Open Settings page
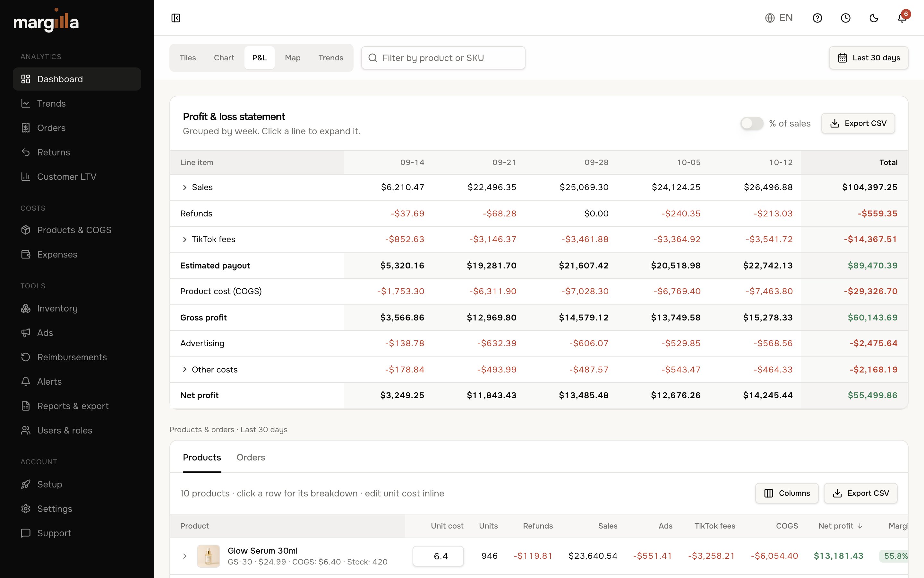This screenshot has height=578, width=924. (77, 509)
